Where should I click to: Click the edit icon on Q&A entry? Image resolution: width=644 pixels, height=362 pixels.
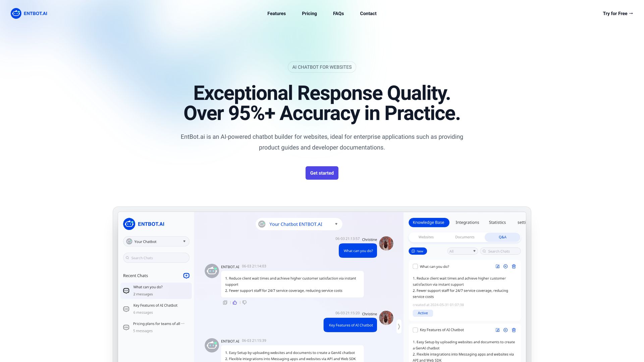click(x=498, y=266)
